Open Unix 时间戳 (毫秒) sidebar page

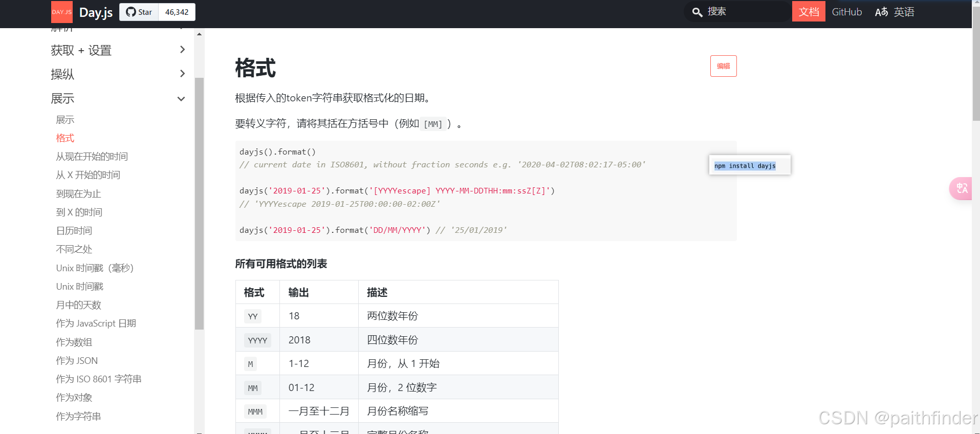(x=95, y=268)
